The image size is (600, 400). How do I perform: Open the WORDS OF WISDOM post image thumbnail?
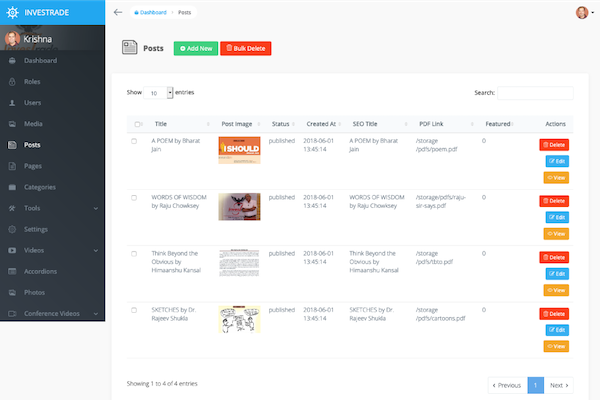click(x=239, y=206)
